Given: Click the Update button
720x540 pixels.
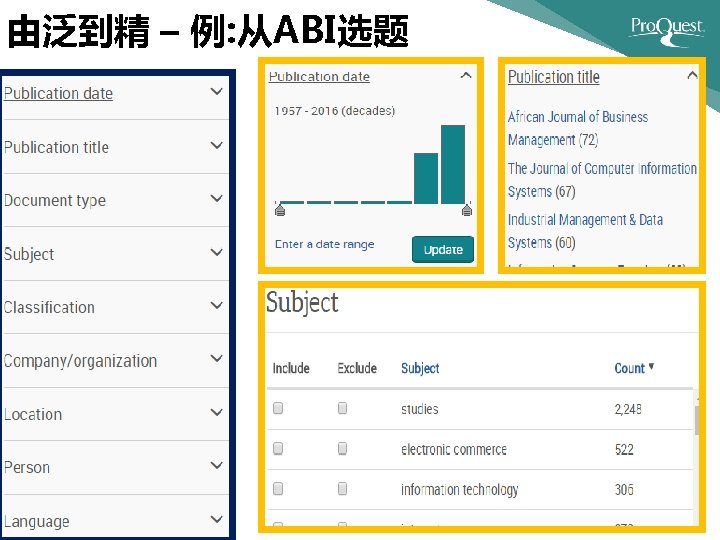Looking at the screenshot, I should coord(443,249).
